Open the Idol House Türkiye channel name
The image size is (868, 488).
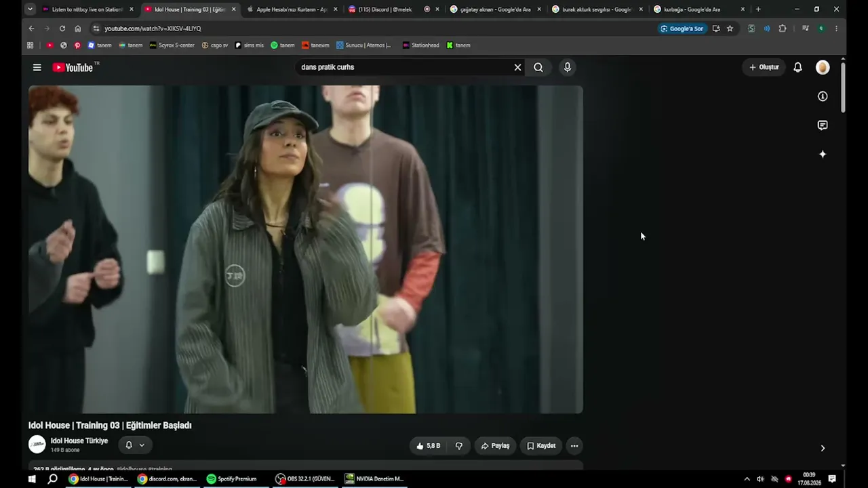click(79, 441)
